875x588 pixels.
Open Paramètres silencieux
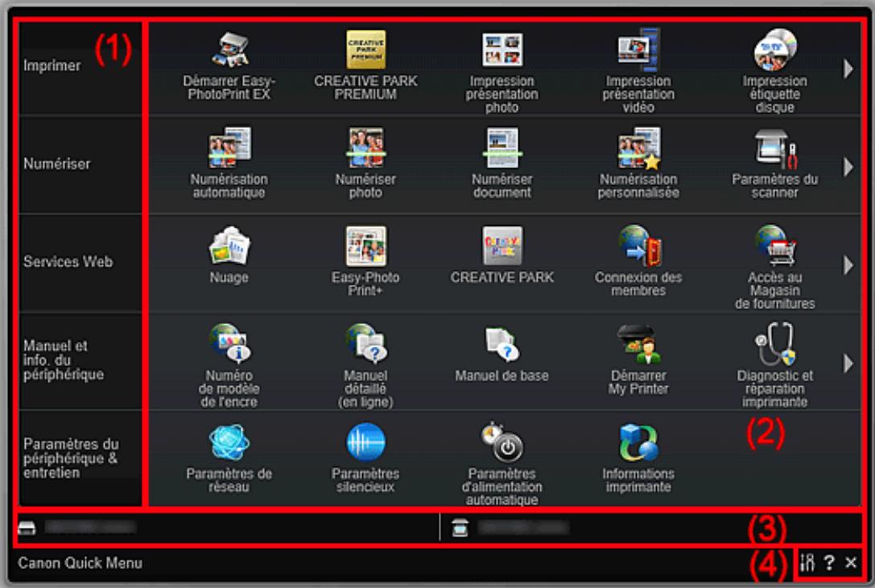pyautogui.click(x=365, y=458)
